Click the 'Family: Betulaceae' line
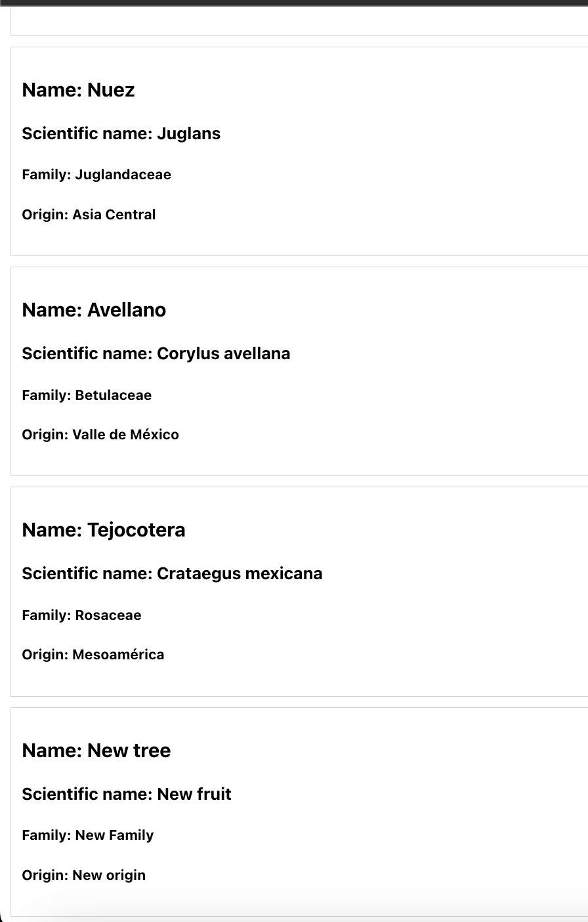The width and height of the screenshot is (588, 922). [x=87, y=395]
